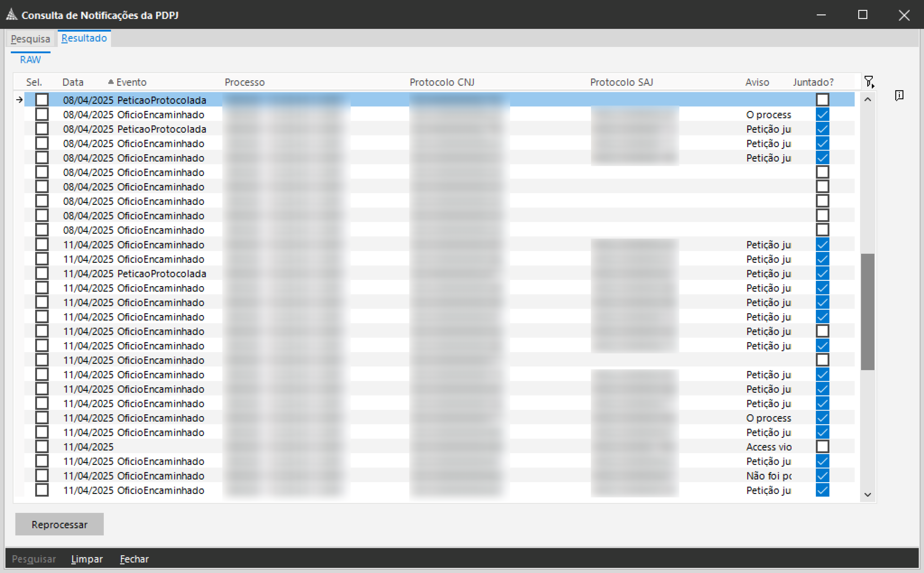Click the vertical scrollbar thumb

pos(868,312)
